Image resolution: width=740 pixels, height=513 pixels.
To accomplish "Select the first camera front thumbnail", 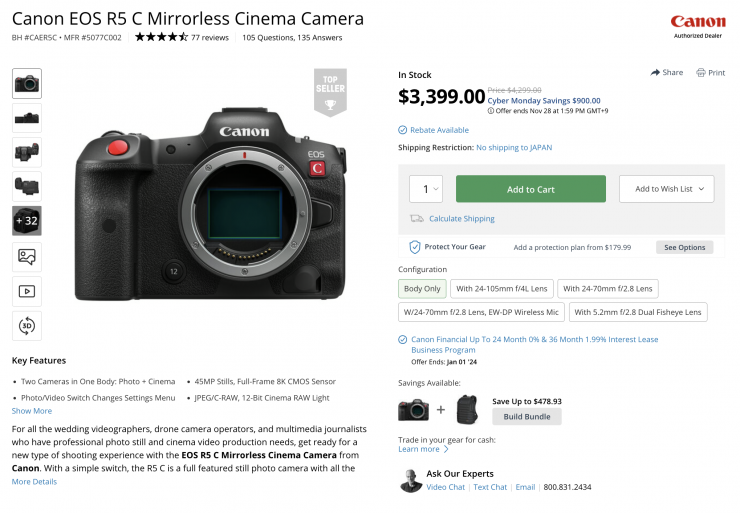I will point(27,84).
